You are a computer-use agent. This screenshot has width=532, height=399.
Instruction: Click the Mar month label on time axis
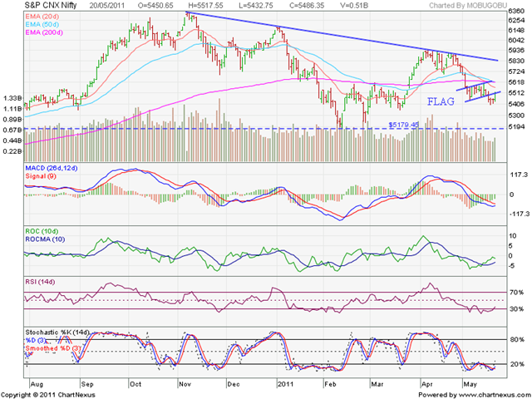pyautogui.click(x=377, y=384)
